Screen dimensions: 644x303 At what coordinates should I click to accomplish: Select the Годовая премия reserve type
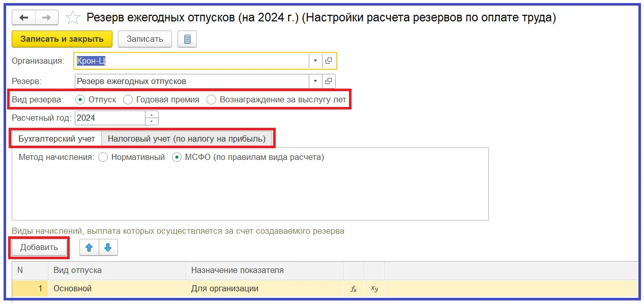[x=128, y=100]
